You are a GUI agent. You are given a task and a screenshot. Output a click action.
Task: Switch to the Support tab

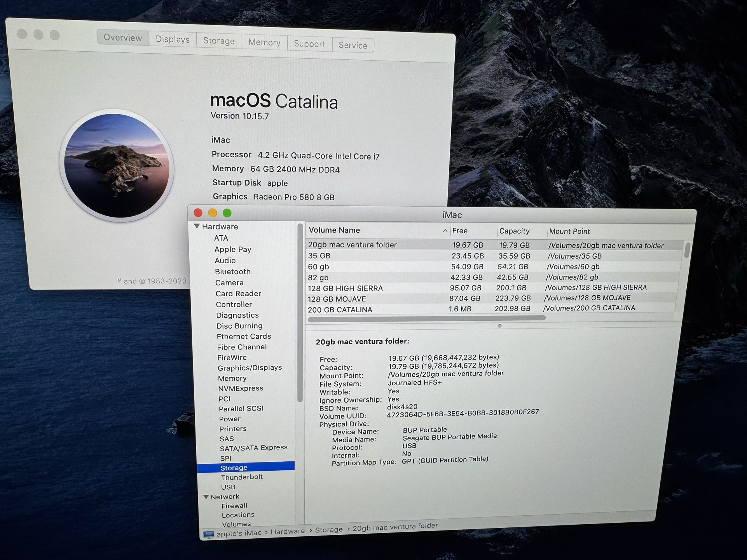pyautogui.click(x=309, y=44)
